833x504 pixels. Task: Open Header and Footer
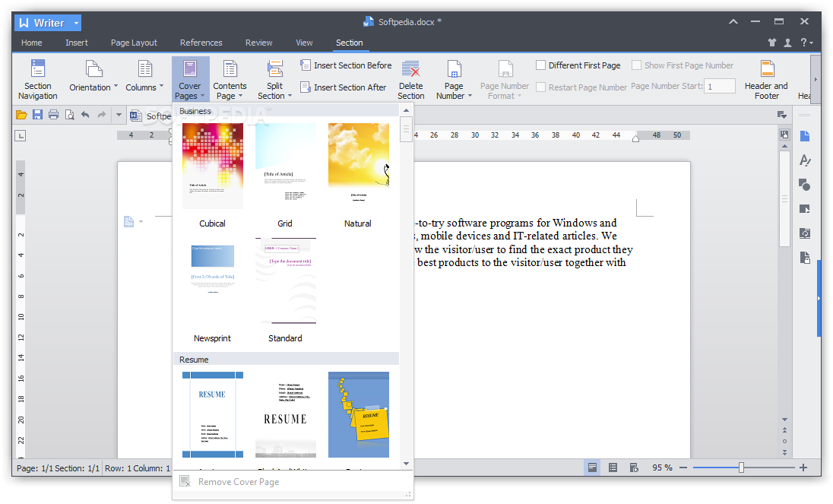pos(766,80)
